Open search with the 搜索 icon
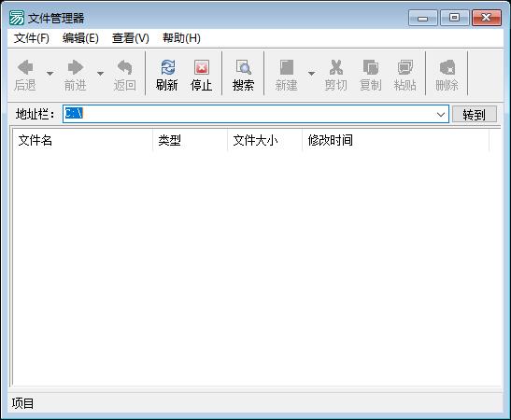The width and height of the screenshot is (511, 420). pos(244,67)
